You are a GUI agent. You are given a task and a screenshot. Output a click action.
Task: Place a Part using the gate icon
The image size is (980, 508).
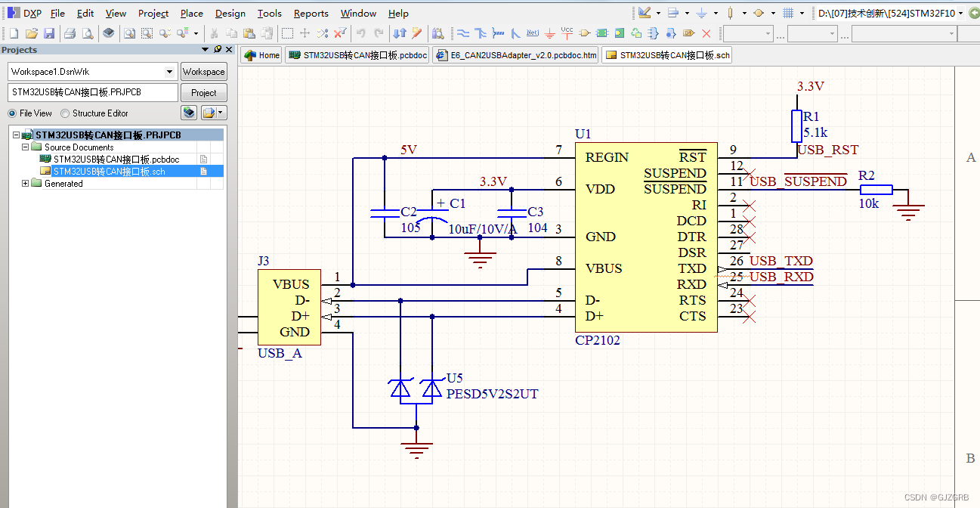coord(583,33)
